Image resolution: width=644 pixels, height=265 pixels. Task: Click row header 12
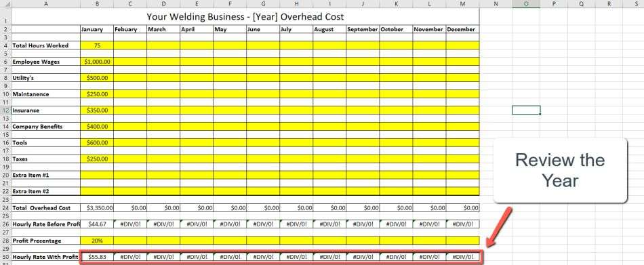click(x=5, y=110)
